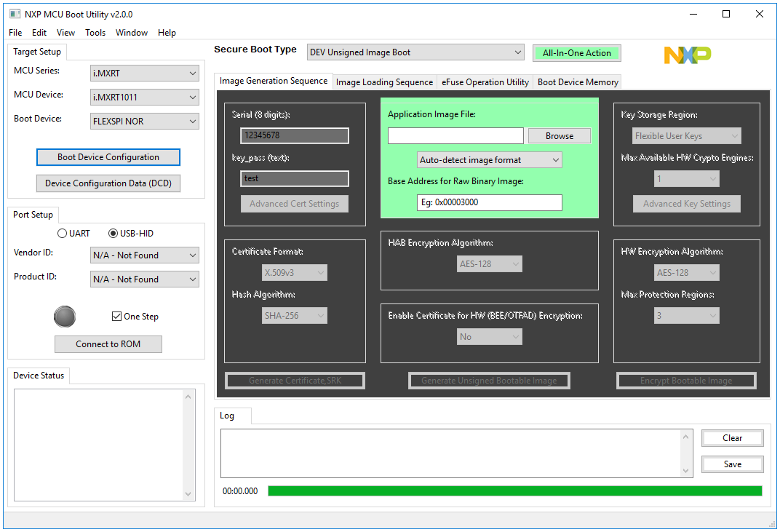Image resolution: width=780 pixels, height=532 pixels.
Task: Click the Base Address for Raw Binary field
Action: [490, 202]
